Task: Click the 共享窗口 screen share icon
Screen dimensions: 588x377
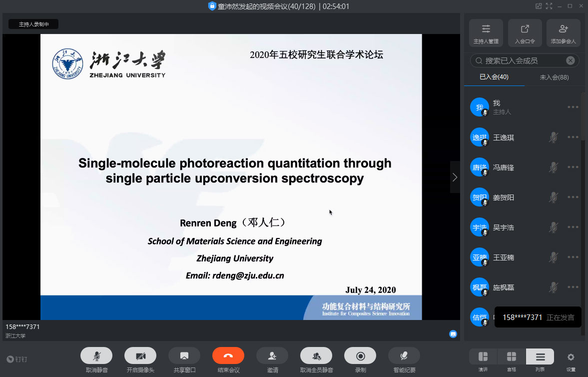Action: 184,355
